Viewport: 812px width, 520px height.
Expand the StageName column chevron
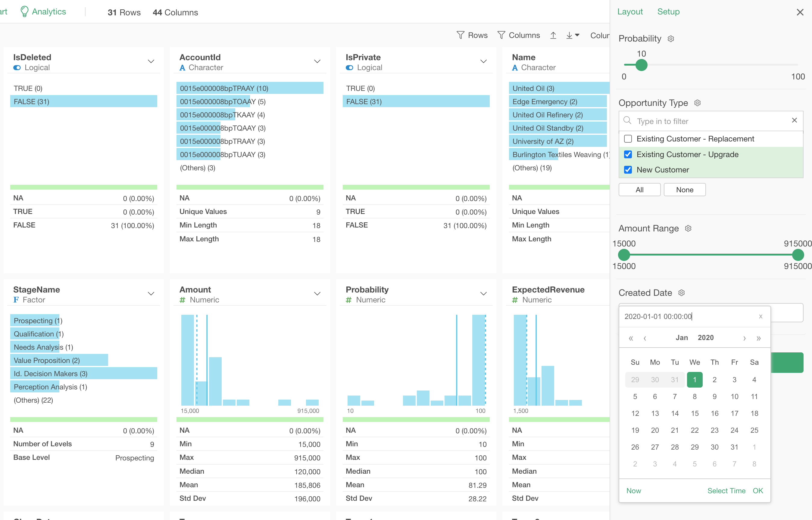(x=151, y=294)
